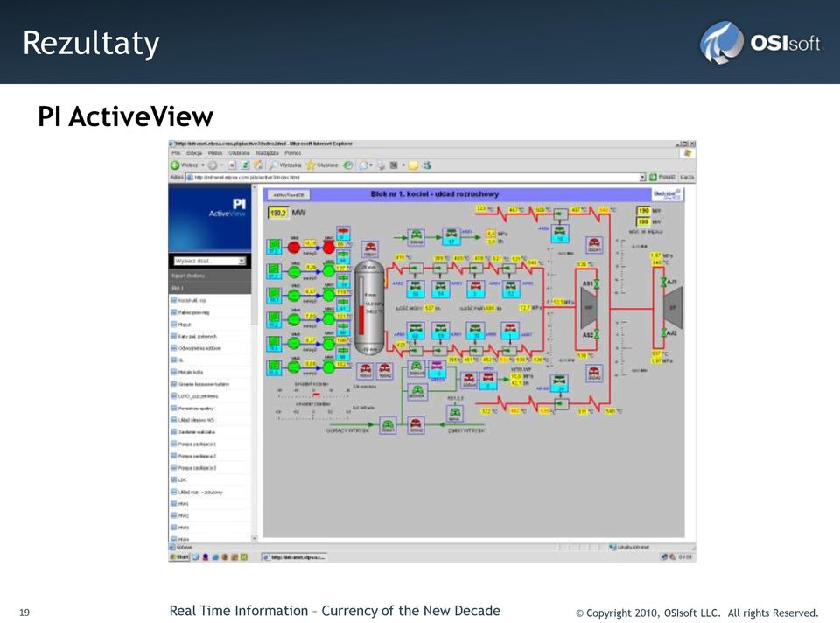Open the Widok menu
This screenshot has height=623, width=840.
click(215, 153)
